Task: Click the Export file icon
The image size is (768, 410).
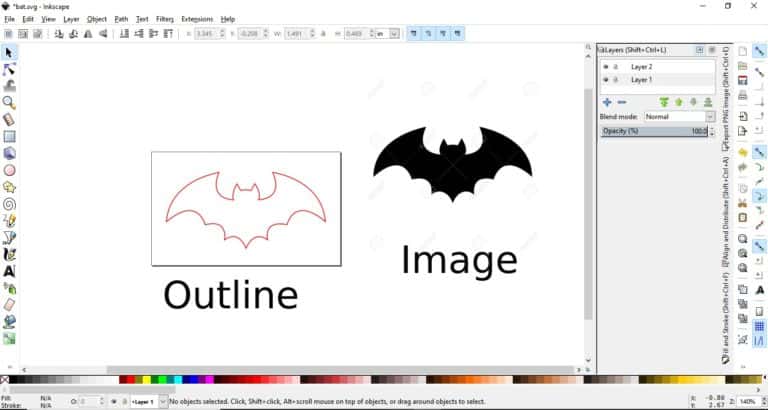Action: [743, 131]
